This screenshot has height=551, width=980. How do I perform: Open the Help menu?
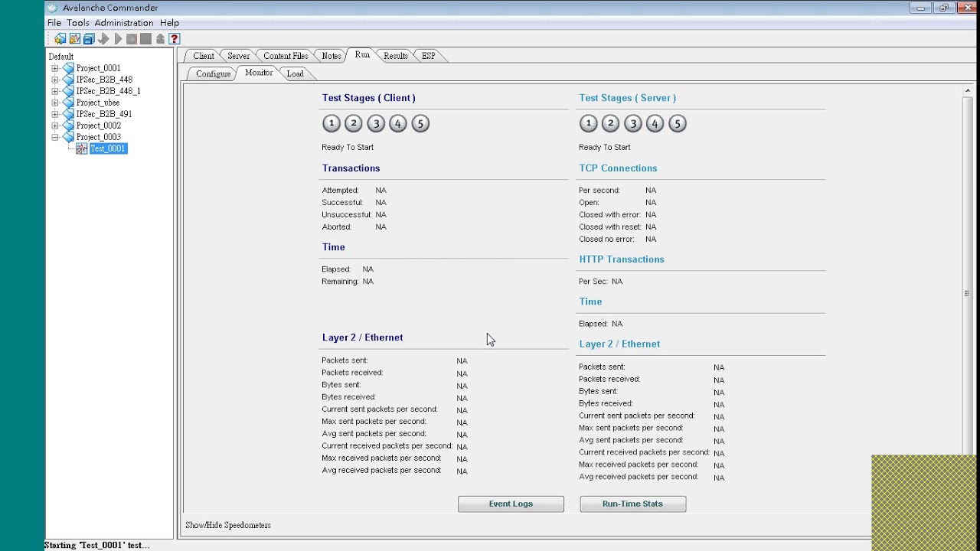169,23
